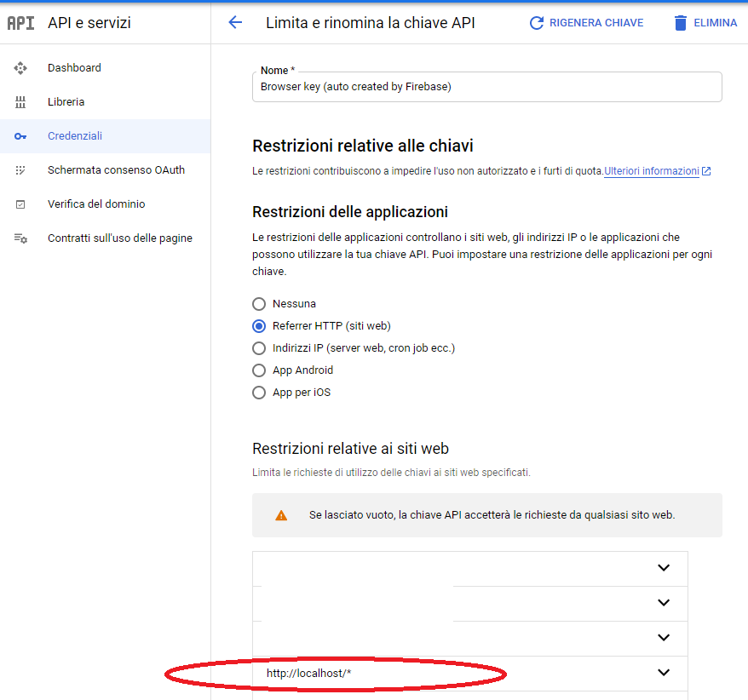Click the yellow warning triangle icon
The image size is (748, 700).
click(281, 515)
